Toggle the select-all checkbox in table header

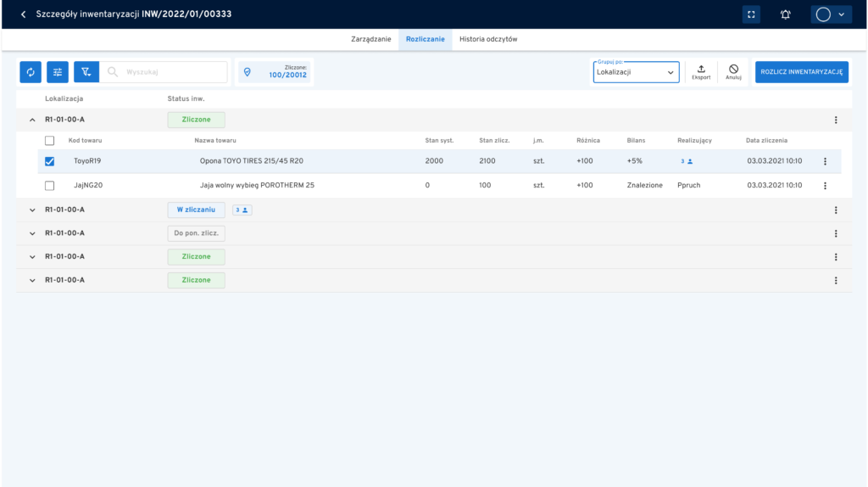pos(49,140)
